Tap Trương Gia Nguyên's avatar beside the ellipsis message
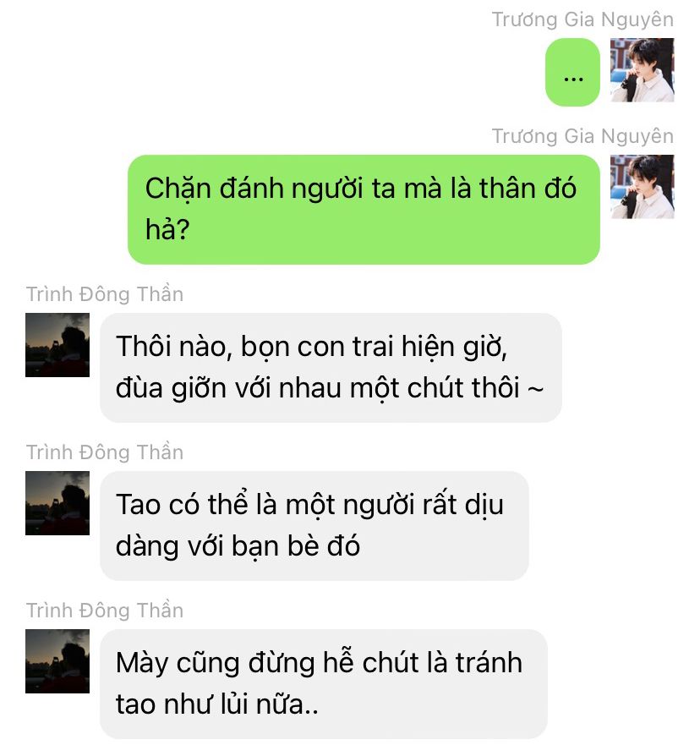Image resolution: width=700 pixels, height=745 pixels. [x=642, y=70]
